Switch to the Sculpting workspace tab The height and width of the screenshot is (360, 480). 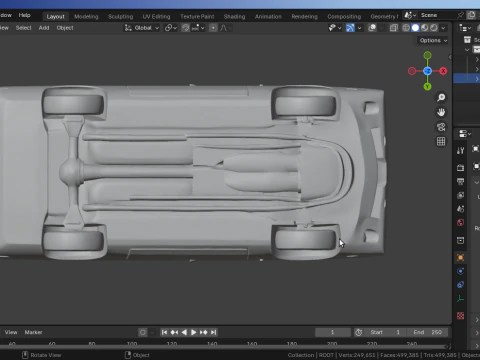120,16
